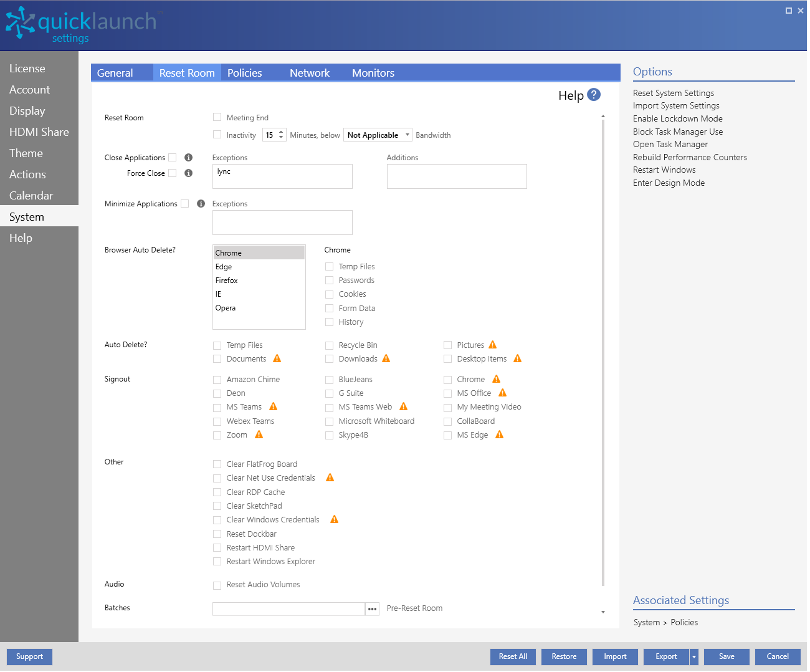Viewport: 810px width, 672px height.
Task: Click scroll up arrow of settings panel
Action: [603, 117]
